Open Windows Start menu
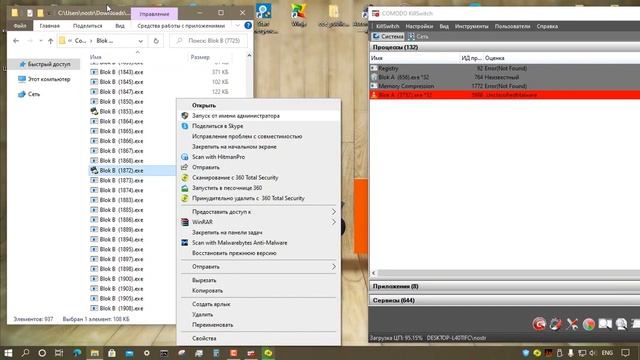This screenshot has height=360, width=640. [8, 353]
